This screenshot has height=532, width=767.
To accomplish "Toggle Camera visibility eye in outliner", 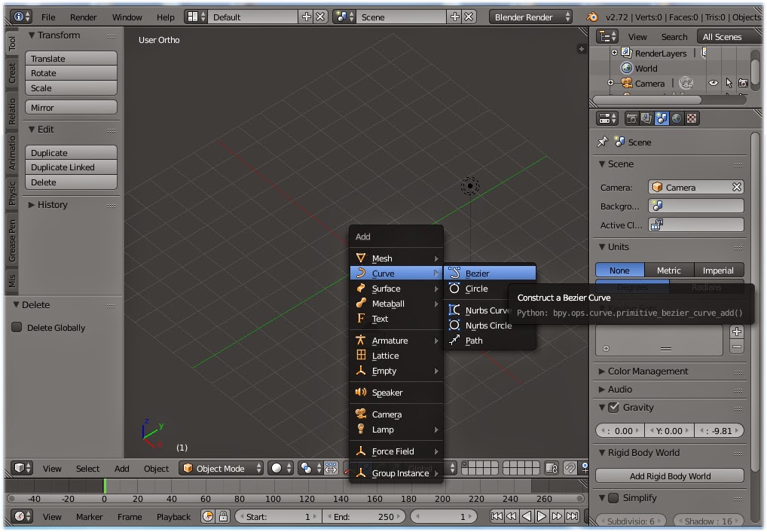I will tap(714, 83).
